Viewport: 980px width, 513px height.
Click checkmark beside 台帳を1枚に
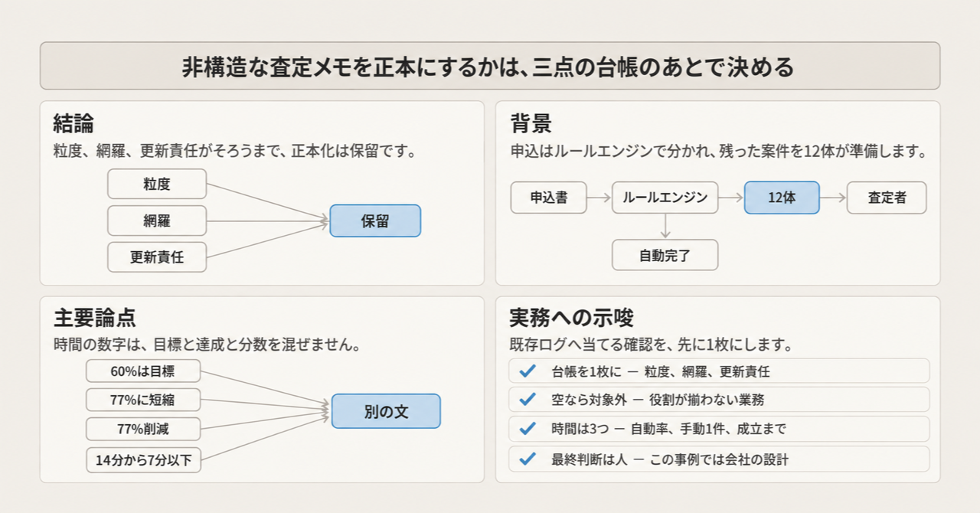tap(527, 371)
